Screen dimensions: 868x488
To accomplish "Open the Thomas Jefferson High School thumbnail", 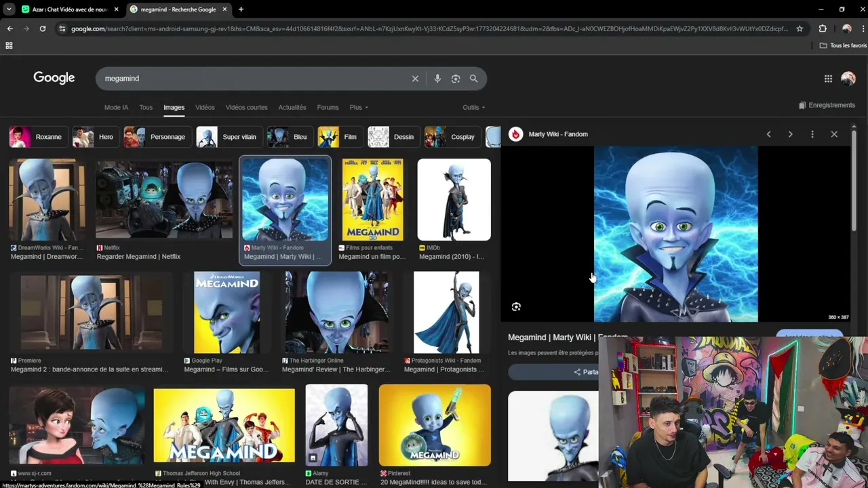I will 224,426.
